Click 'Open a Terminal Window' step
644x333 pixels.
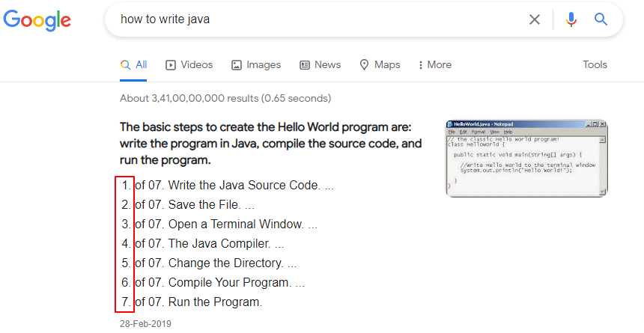pyautogui.click(x=236, y=224)
